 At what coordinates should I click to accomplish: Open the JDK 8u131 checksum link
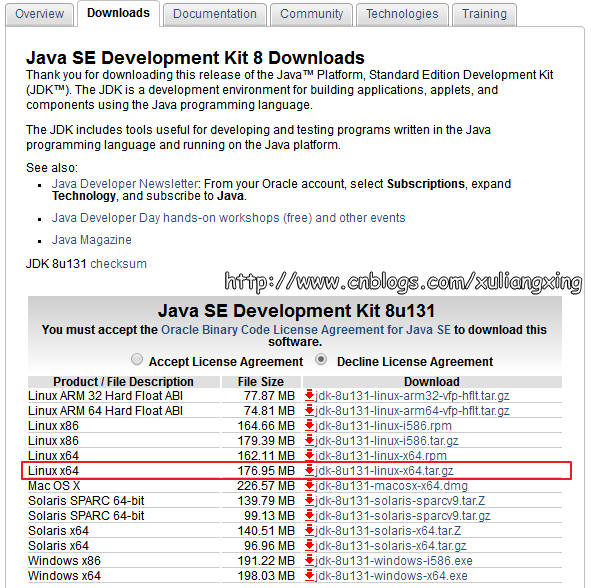[x=118, y=263]
